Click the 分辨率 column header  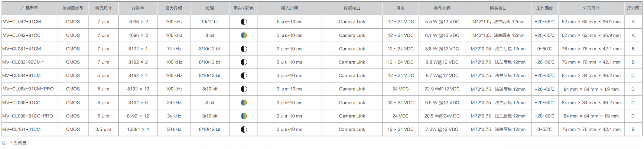point(138,8)
